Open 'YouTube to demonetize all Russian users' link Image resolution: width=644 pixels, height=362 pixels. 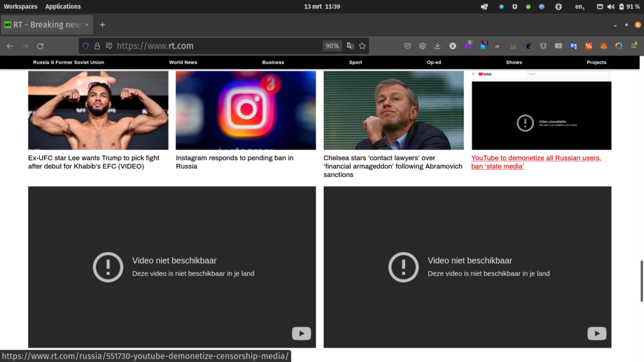point(536,162)
